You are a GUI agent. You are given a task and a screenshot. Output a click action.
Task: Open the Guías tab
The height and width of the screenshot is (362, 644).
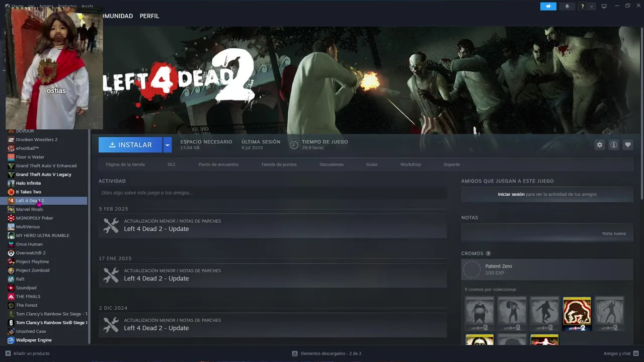[x=372, y=164]
